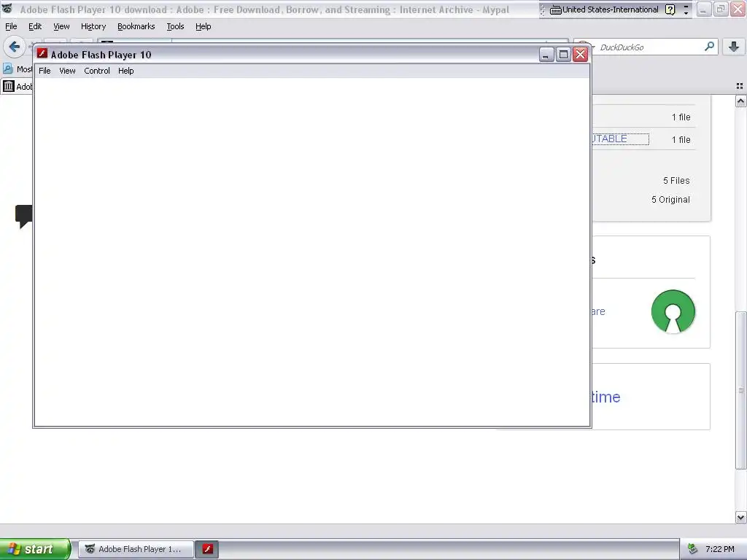Click the Internet Archive tab icon
747x560 pixels.
coord(9,86)
